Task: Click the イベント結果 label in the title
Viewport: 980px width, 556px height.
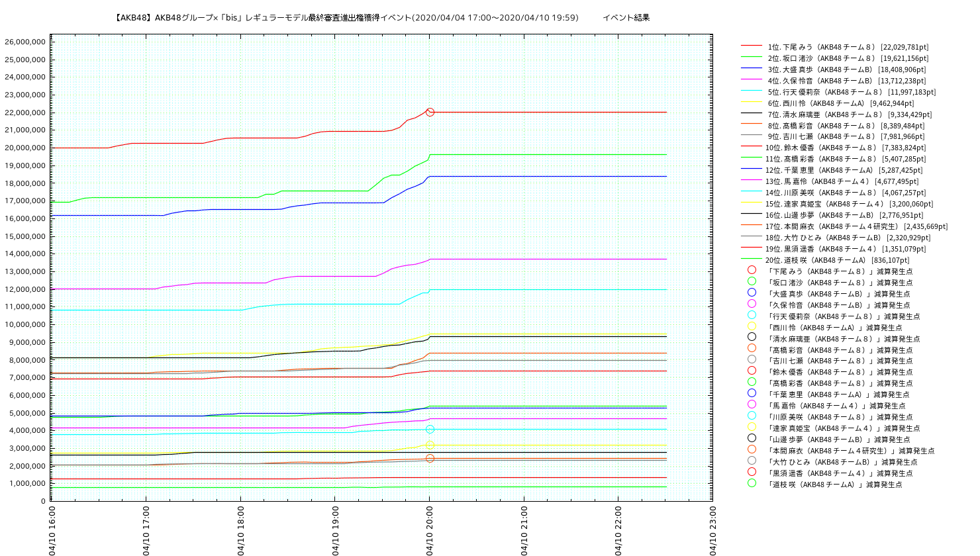Action: [x=626, y=18]
